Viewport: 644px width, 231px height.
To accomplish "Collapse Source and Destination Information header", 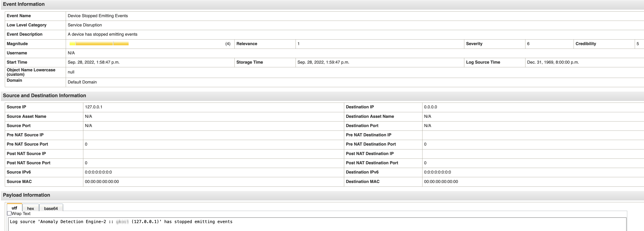I will [x=45, y=95].
